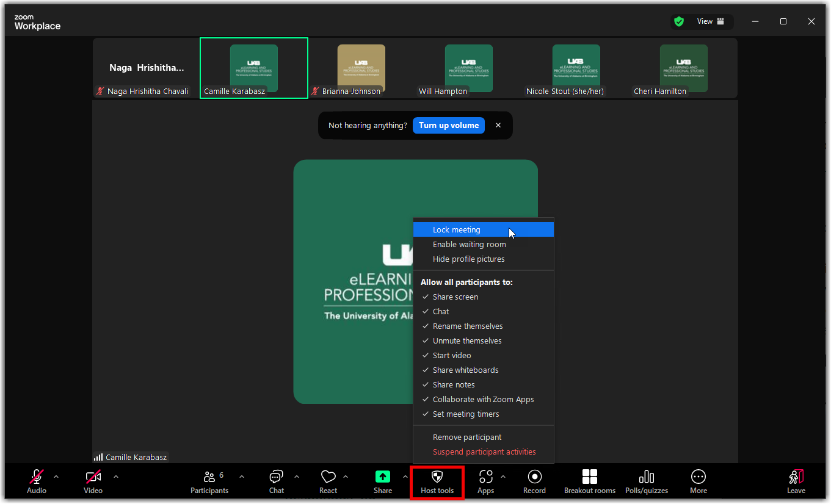Viewport: 831px width, 504px height.
Task: Open Polls/quizzes in the toolbar
Action: coord(646,481)
